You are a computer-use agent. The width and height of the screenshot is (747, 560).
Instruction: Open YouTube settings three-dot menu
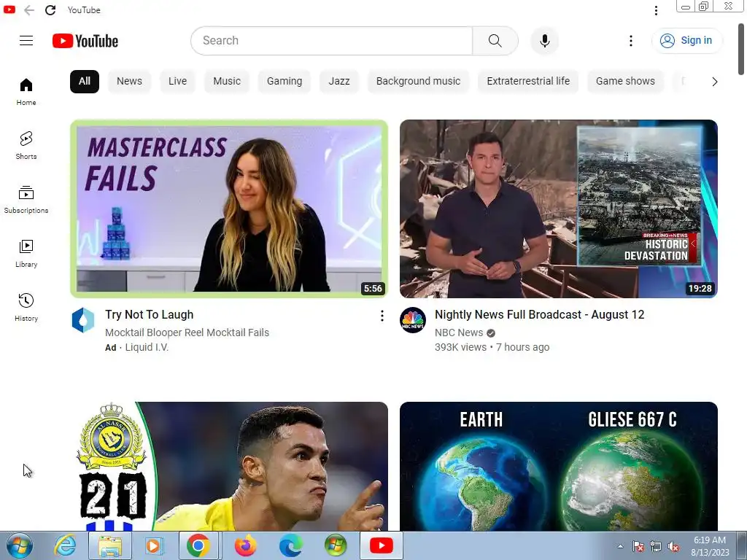coord(631,41)
